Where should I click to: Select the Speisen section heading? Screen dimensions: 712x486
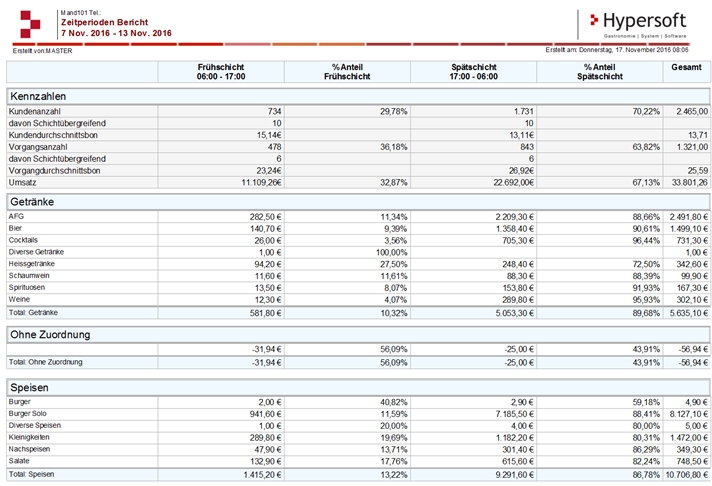coord(29,387)
